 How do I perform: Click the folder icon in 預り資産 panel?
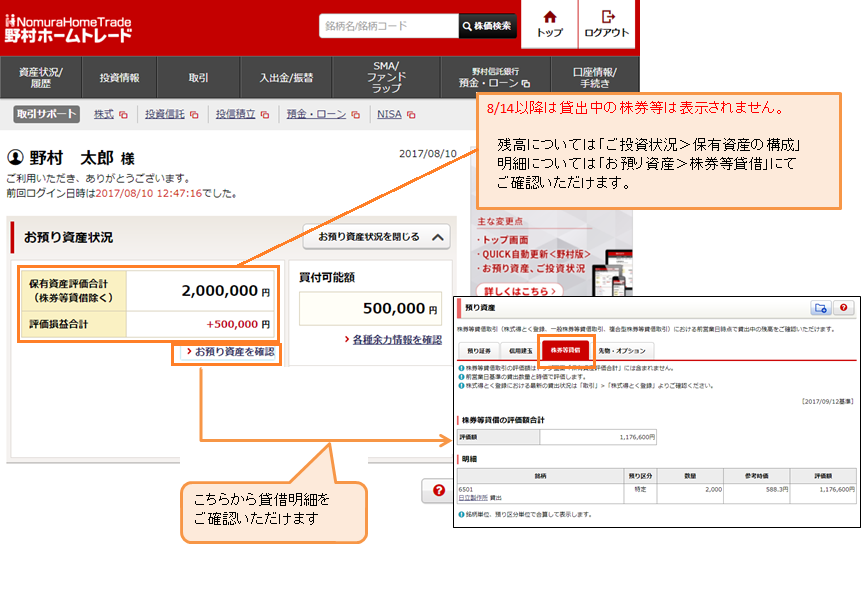(x=820, y=308)
